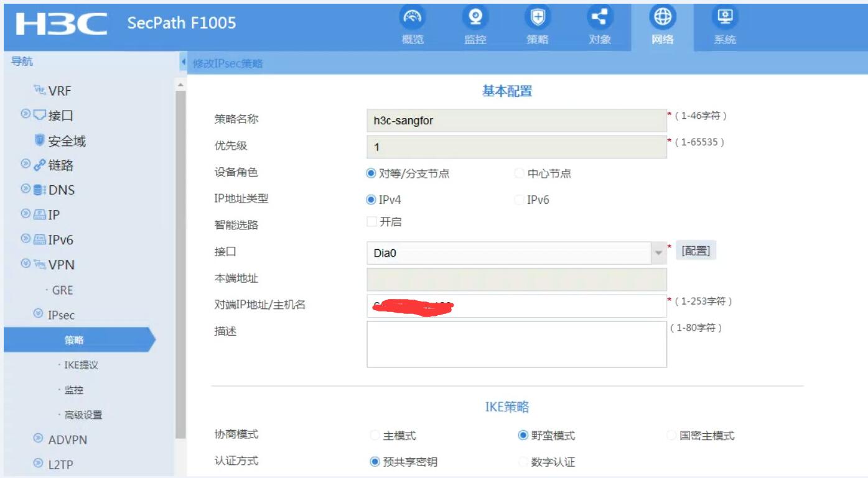Click the 基本配置 section heading
The width and height of the screenshot is (868, 478).
507,91
